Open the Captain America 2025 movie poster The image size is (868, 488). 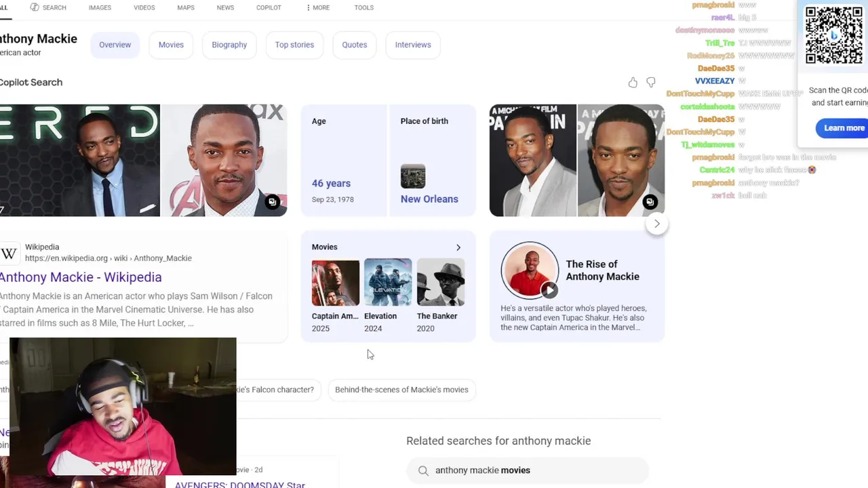(336, 283)
